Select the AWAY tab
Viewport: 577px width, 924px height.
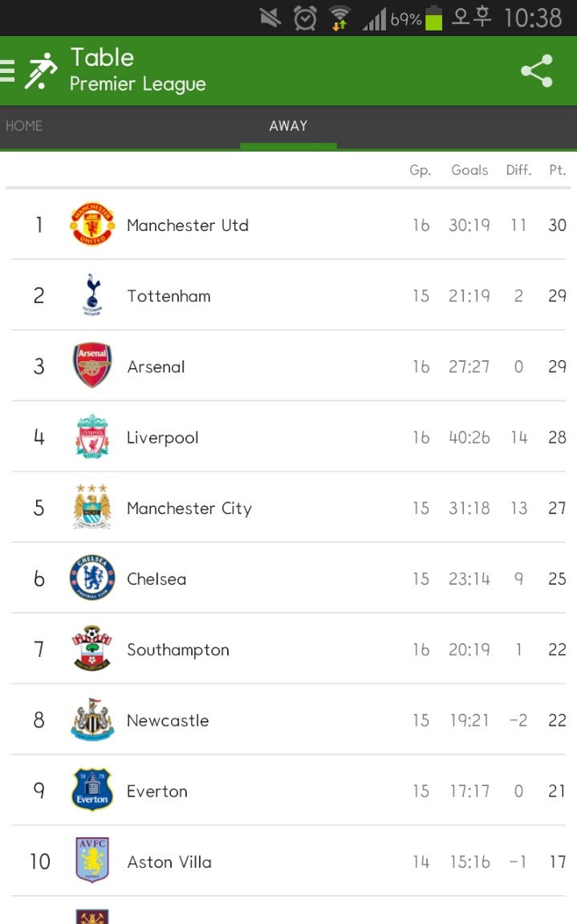(x=288, y=126)
